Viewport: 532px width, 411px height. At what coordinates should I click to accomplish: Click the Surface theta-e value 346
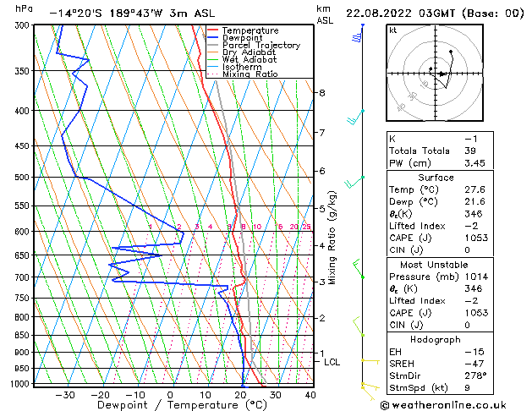pyautogui.click(x=474, y=214)
